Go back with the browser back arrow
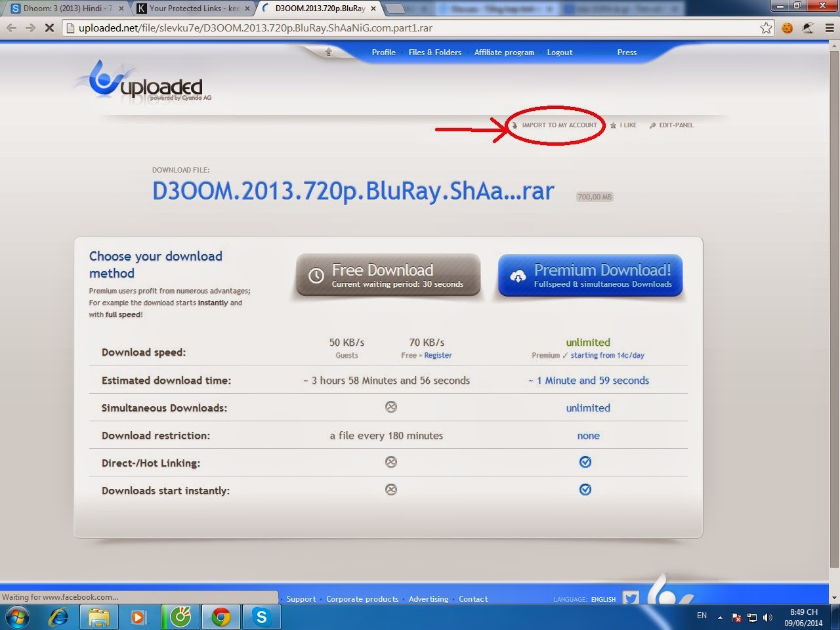This screenshot has height=630, width=840. click(11, 28)
